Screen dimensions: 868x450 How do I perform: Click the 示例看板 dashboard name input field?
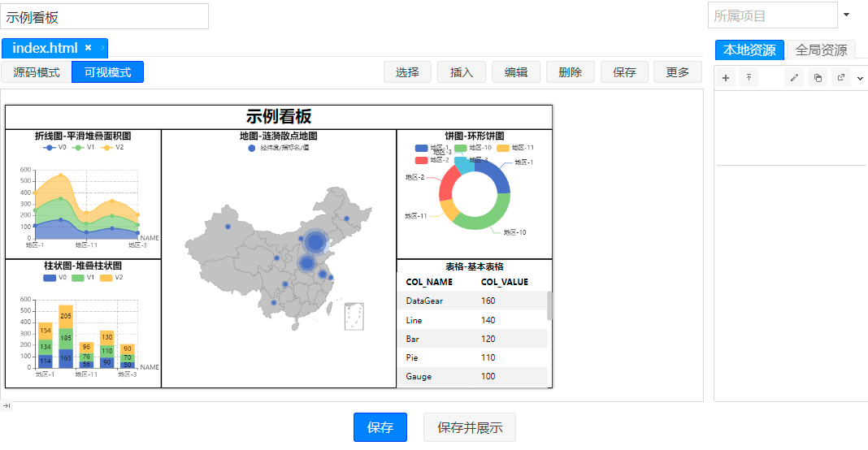105,16
